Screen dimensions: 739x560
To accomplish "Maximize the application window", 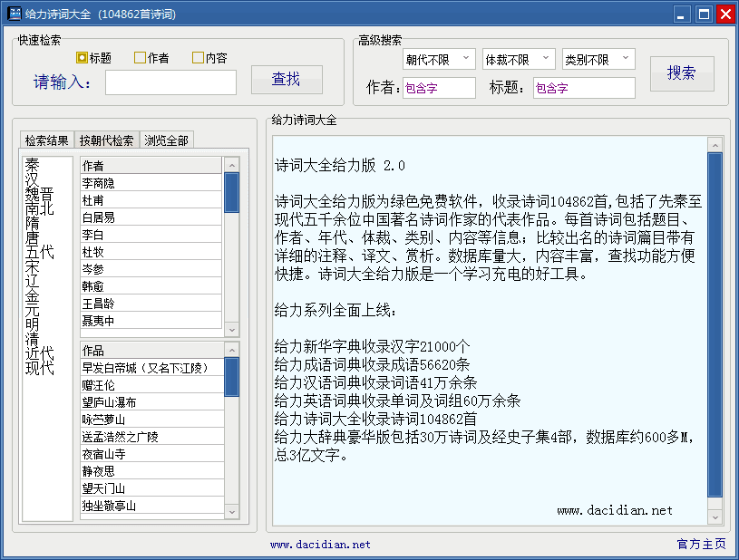I will pos(704,14).
